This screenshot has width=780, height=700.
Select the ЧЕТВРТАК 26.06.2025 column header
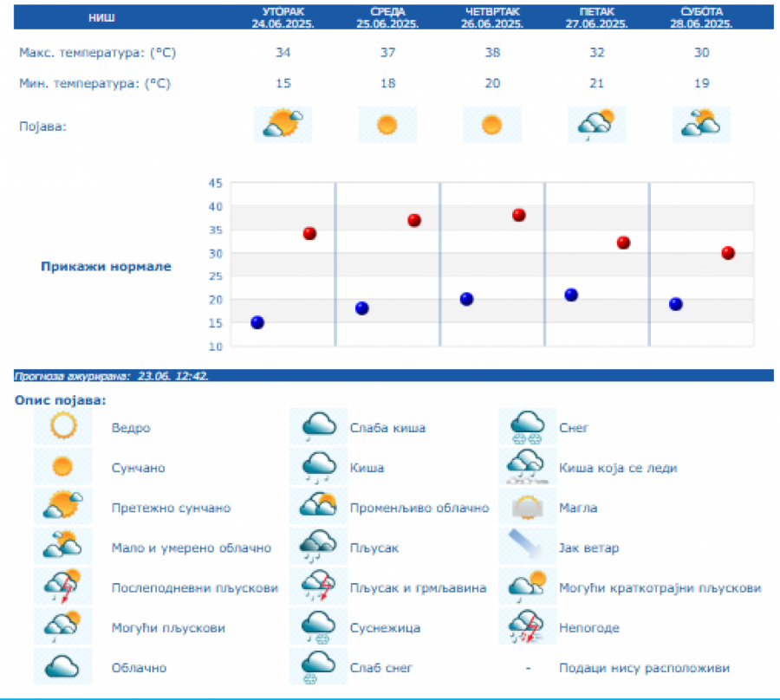coord(492,17)
